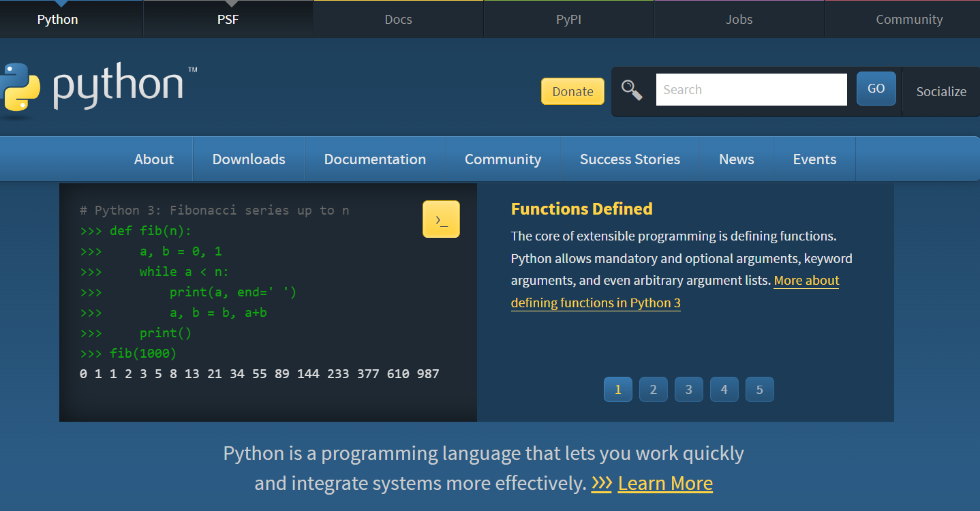The height and width of the screenshot is (511, 980).
Task: Open the Downloads navigation menu
Action: tap(249, 159)
